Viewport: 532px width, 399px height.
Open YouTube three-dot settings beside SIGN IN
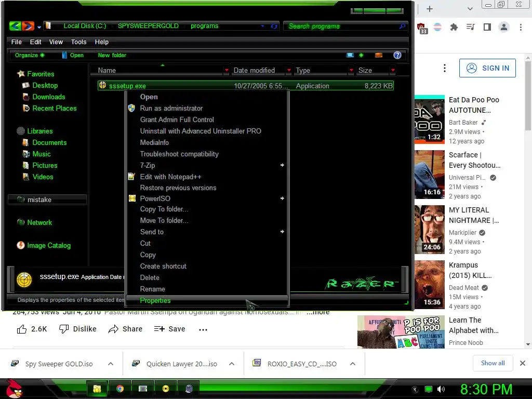pyautogui.click(x=445, y=68)
